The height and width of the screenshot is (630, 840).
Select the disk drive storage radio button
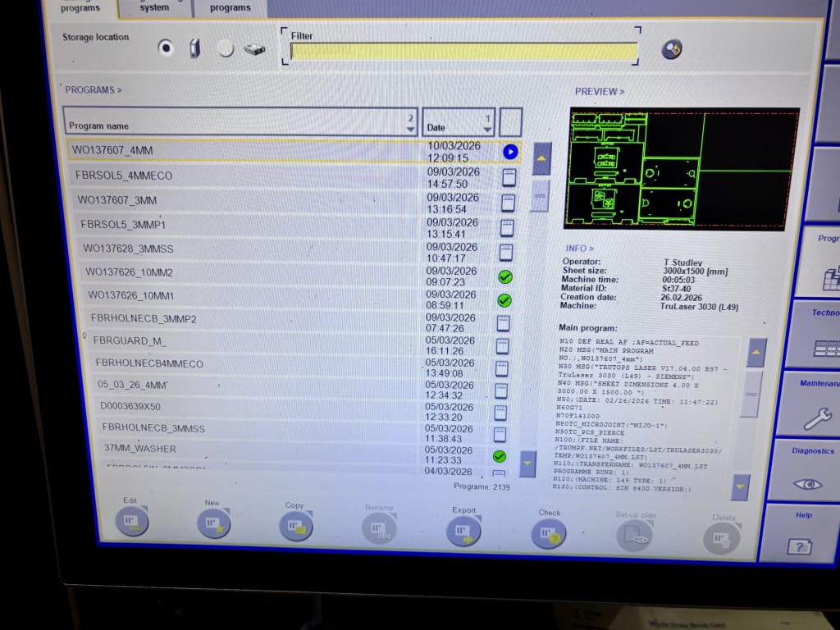[226, 48]
